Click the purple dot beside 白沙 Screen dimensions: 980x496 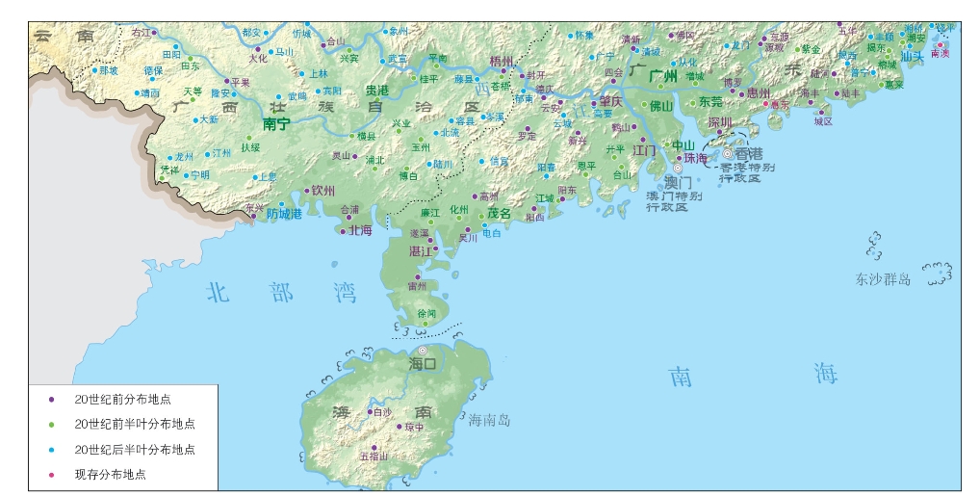[370, 412]
